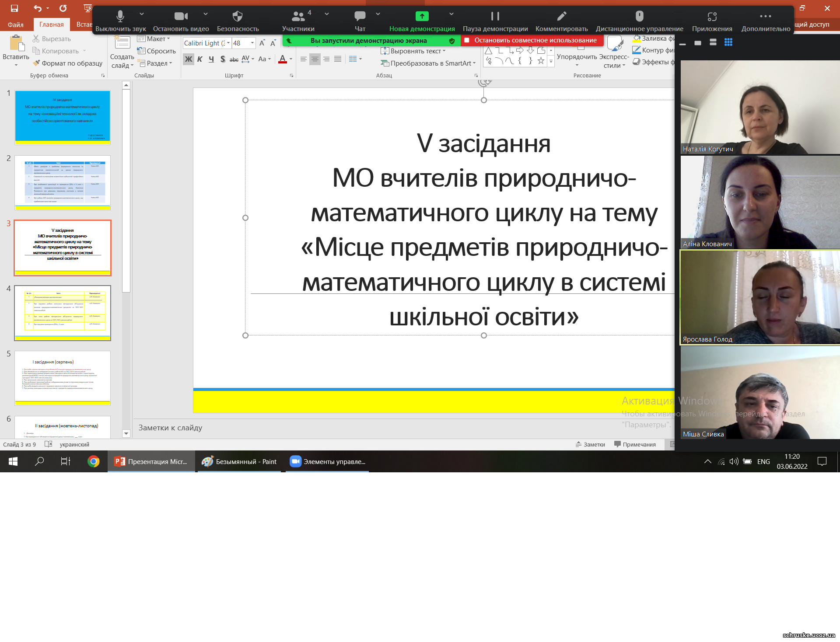Toggle text shadow S
Viewport: 840px width, 642px height.
pos(223,59)
